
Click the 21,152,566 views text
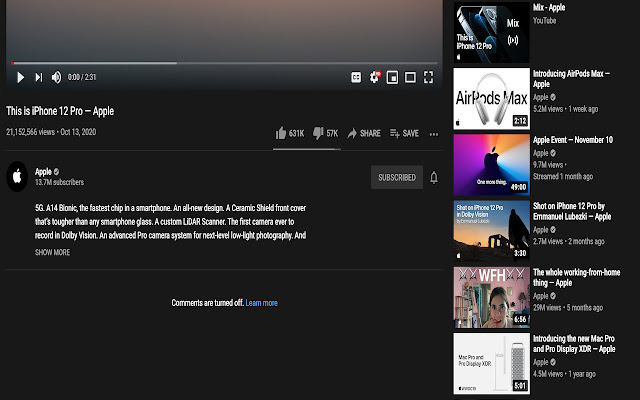tap(31, 132)
